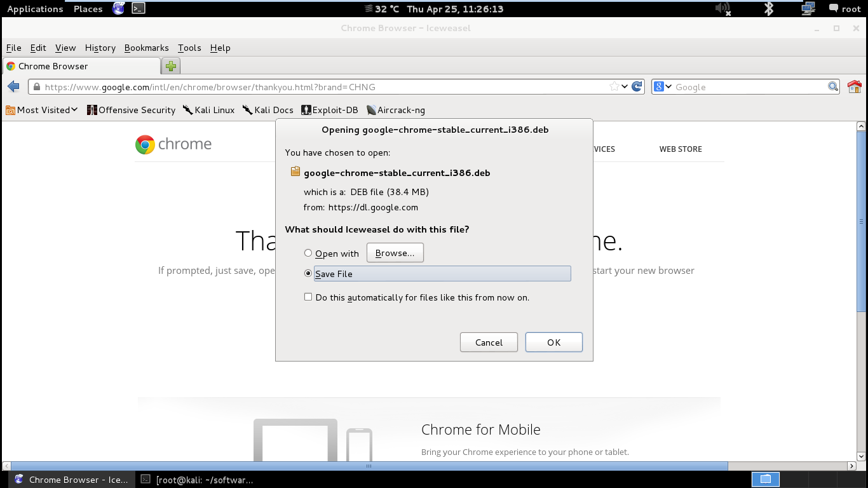Open the View menu
The height and width of the screenshot is (488, 868).
point(65,48)
